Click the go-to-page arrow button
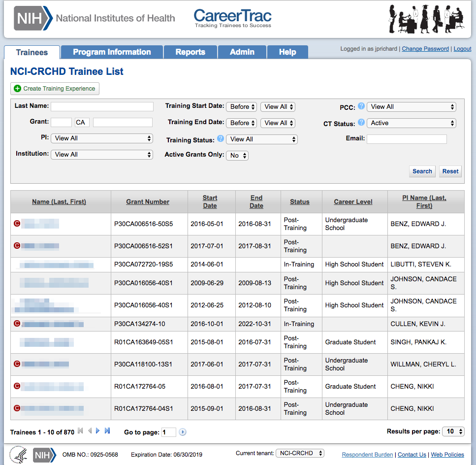Screen dimensions: 476x465 [x=183, y=432]
